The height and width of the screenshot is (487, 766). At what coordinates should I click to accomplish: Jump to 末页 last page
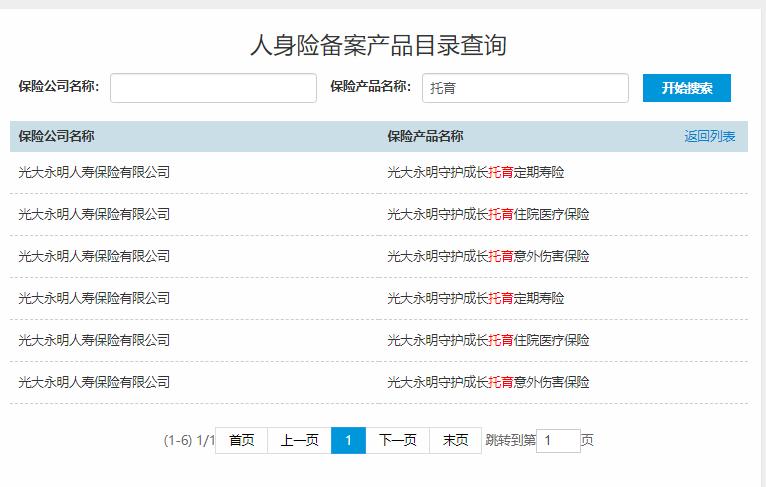[455, 440]
